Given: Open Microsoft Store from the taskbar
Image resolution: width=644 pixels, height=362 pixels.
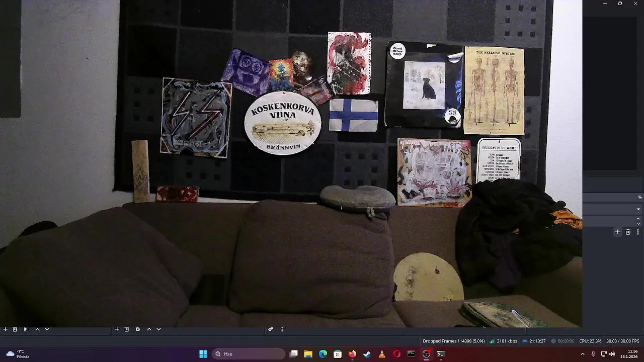Looking at the screenshot, I should coord(338,354).
